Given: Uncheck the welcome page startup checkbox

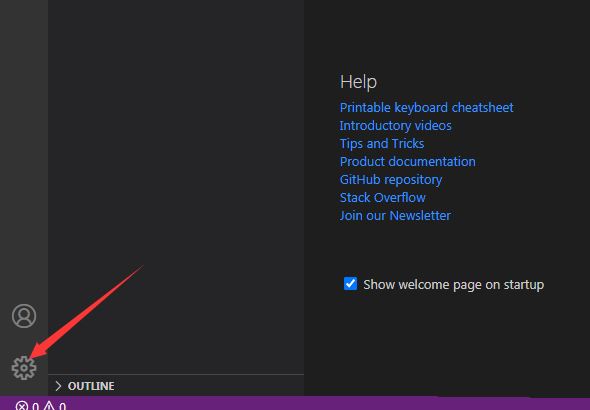Looking at the screenshot, I should click(350, 284).
